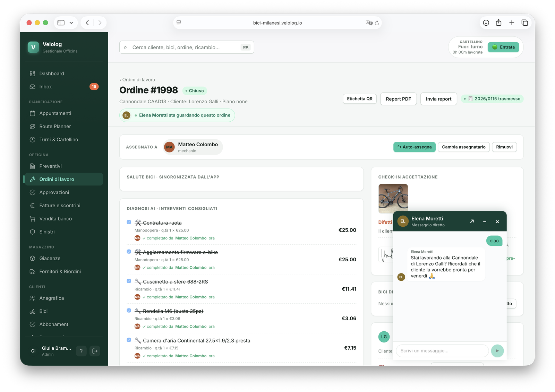The height and width of the screenshot is (392, 555).
Task: Uncheck Rondella M6 (busta 25pz) item
Action: coord(129,311)
